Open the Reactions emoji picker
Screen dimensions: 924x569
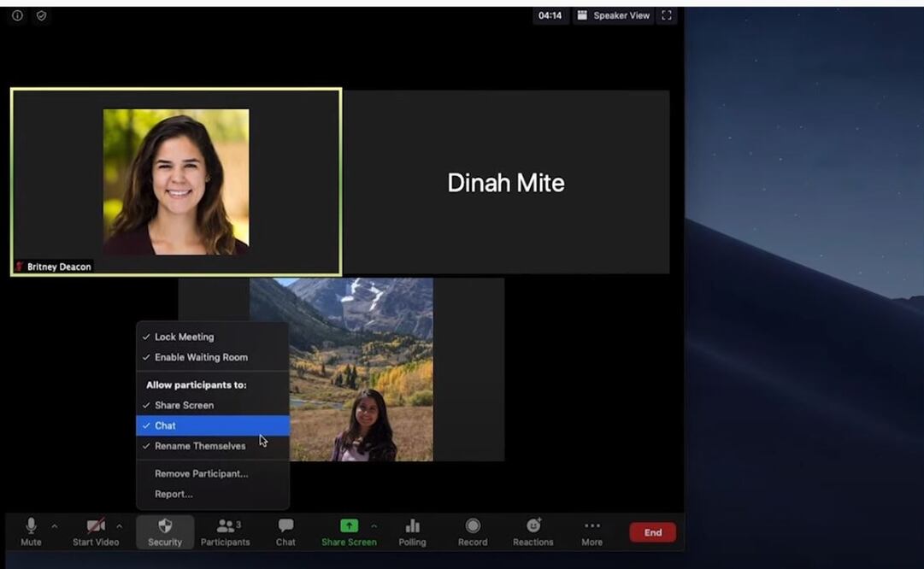[x=533, y=526]
